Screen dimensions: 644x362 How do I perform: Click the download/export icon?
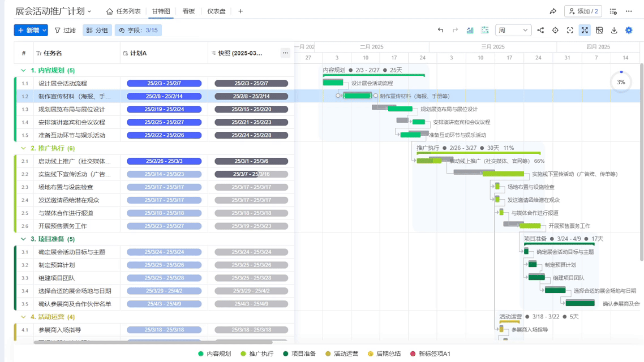pyautogui.click(x=615, y=31)
